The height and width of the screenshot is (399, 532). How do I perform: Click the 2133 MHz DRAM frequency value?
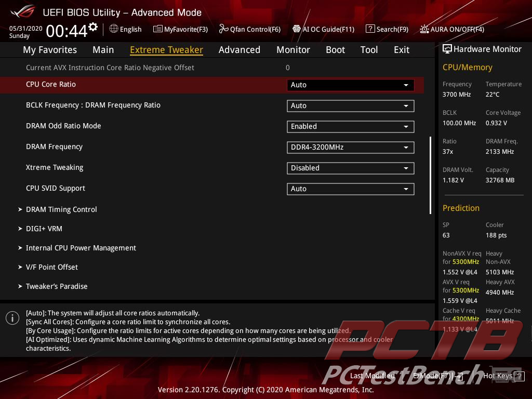click(x=499, y=152)
